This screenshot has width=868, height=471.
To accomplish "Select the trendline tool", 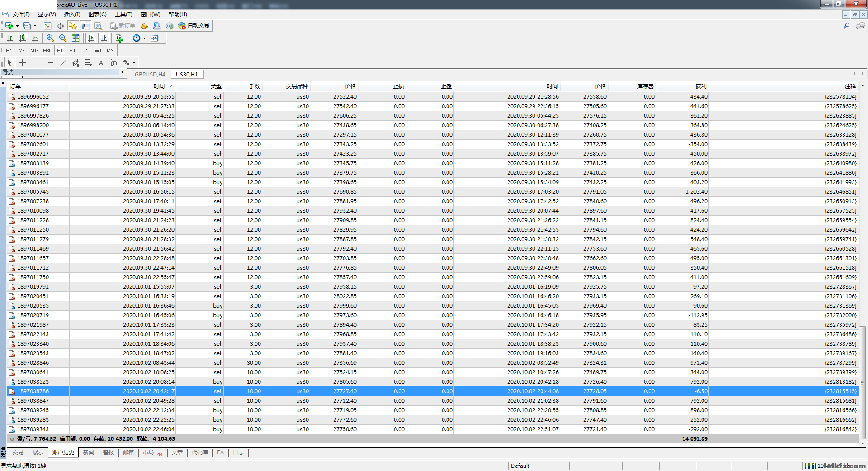I will [x=63, y=62].
